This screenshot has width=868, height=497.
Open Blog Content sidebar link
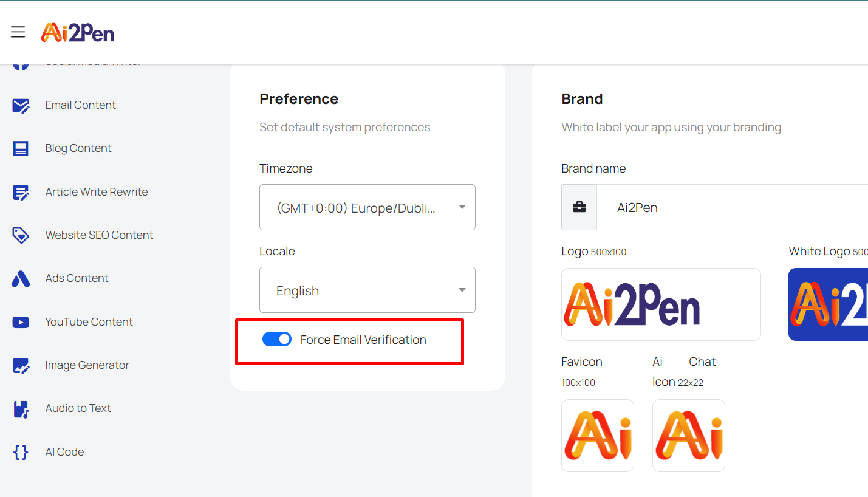click(x=78, y=148)
